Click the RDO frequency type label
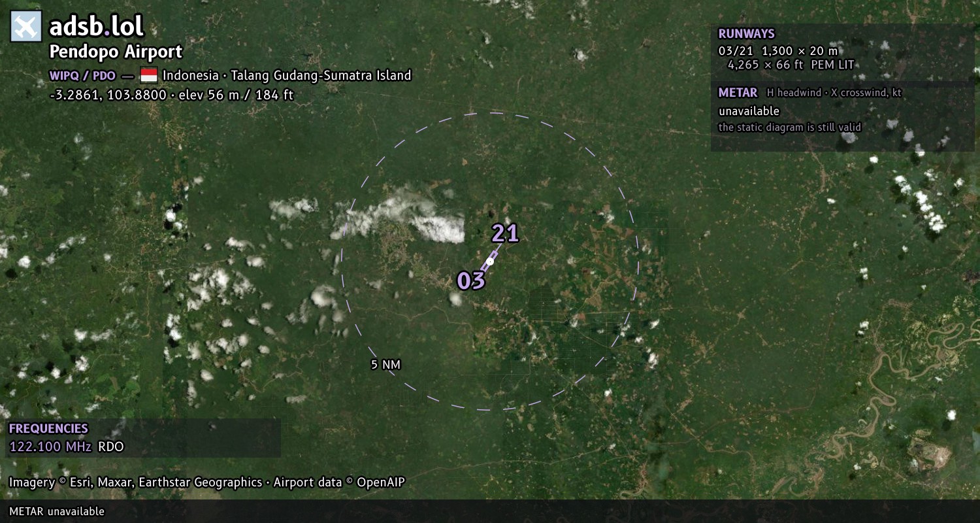The height and width of the screenshot is (523, 980). pos(111,447)
